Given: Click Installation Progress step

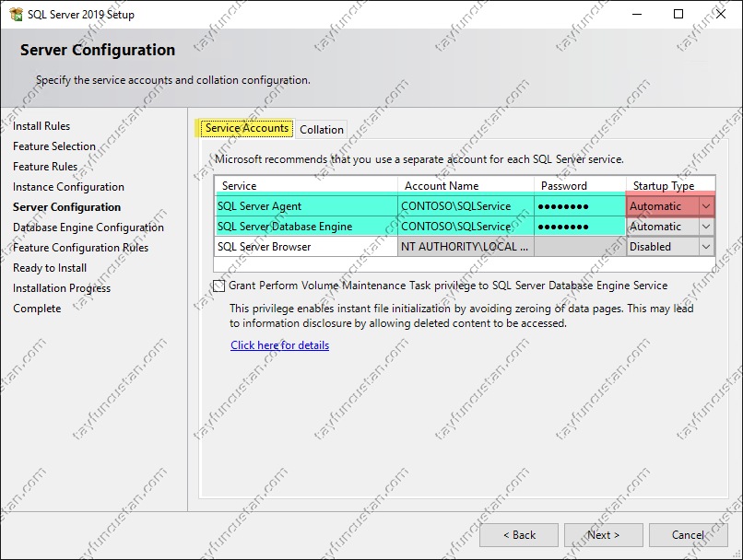Looking at the screenshot, I should (62, 288).
